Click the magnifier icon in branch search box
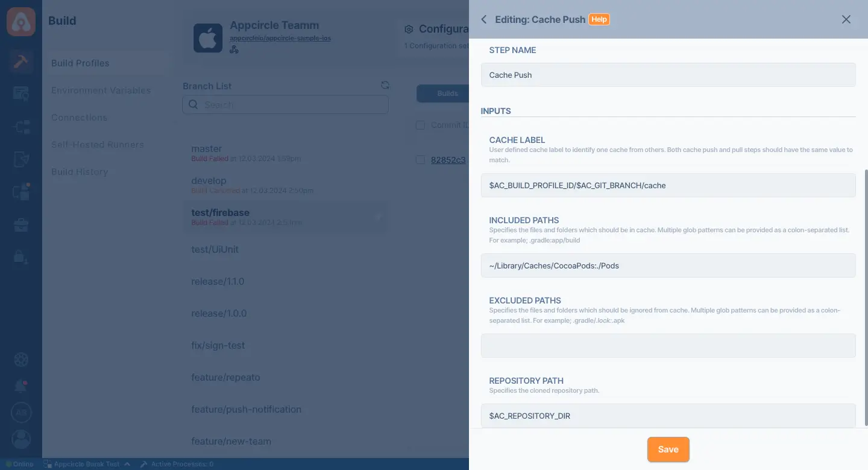Screen dimensions: 868x470 click(x=193, y=104)
